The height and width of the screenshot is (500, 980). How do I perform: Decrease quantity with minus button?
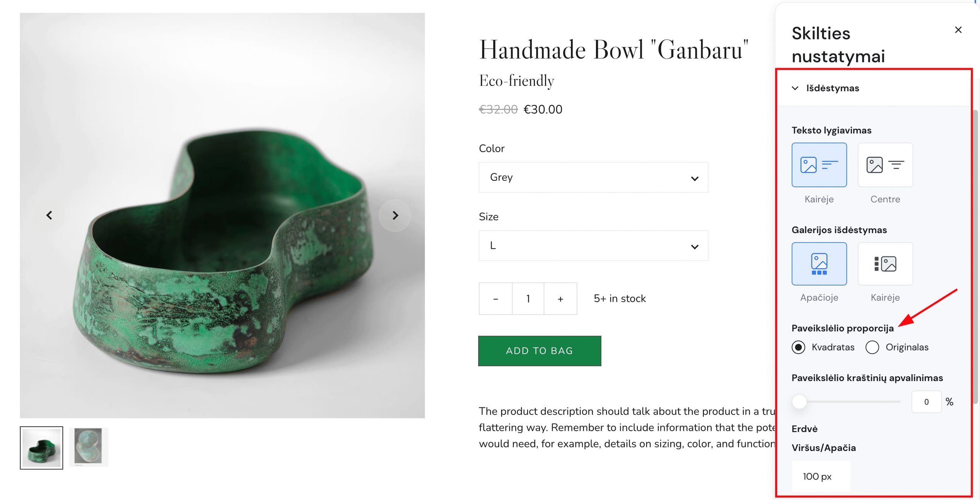(495, 299)
